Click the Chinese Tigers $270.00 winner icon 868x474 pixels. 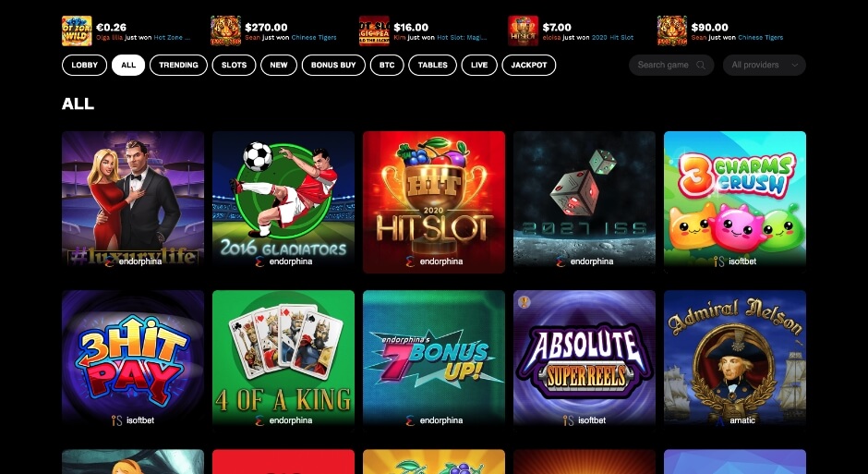(226, 31)
